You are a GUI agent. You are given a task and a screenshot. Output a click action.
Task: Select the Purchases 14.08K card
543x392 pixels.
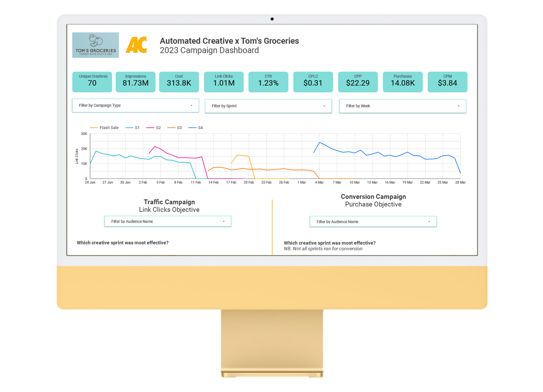(403, 82)
